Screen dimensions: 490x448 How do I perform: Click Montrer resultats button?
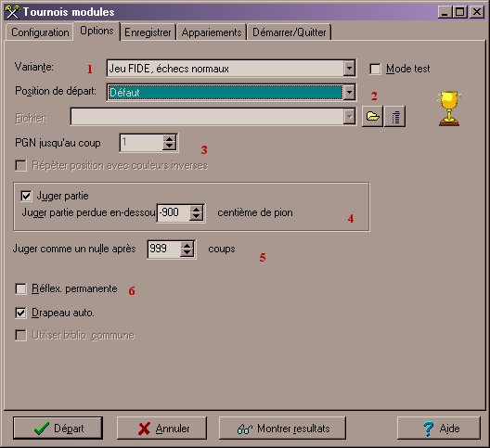tap(282, 428)
